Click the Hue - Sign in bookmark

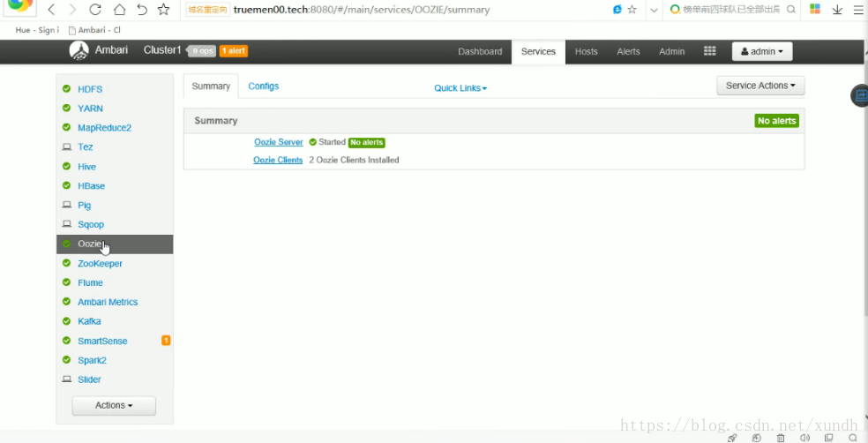(x=37, y=31)
